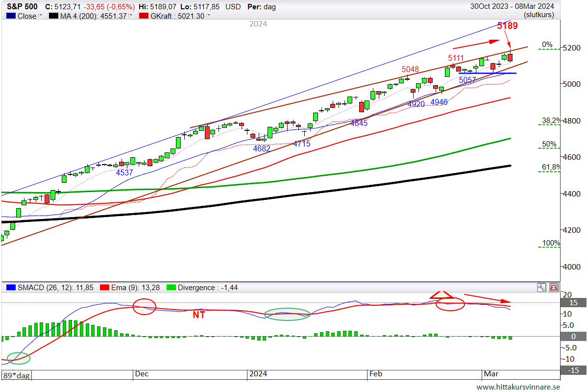Click the 0% Fibonacci level label
588x392 pixels.
547,45
